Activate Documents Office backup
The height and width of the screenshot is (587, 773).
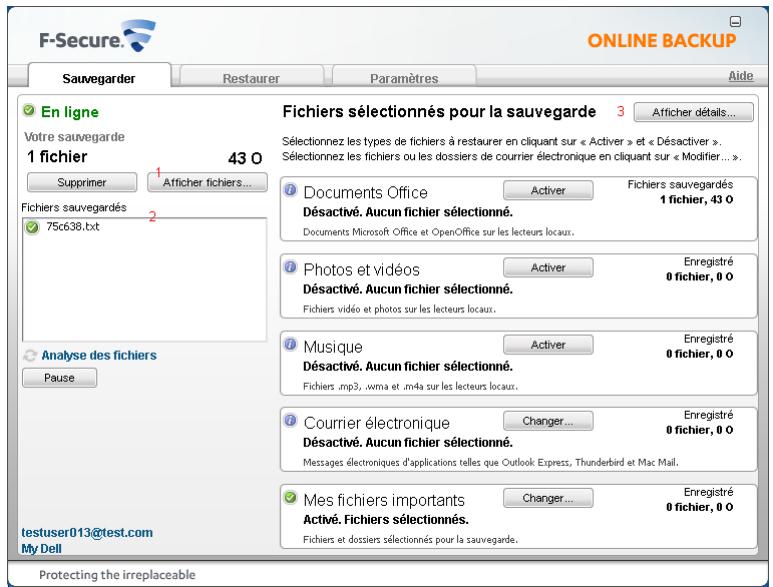click(x=548, y=190)
